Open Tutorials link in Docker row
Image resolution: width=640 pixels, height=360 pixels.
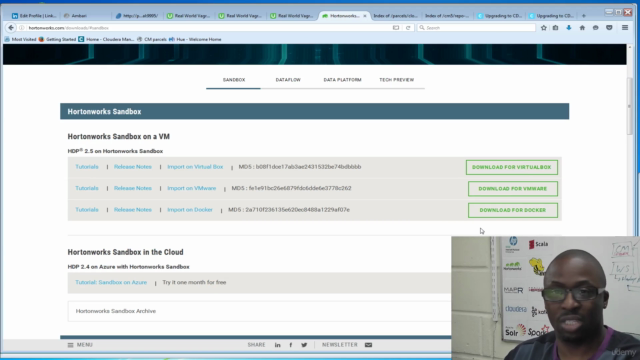(87, 209)
